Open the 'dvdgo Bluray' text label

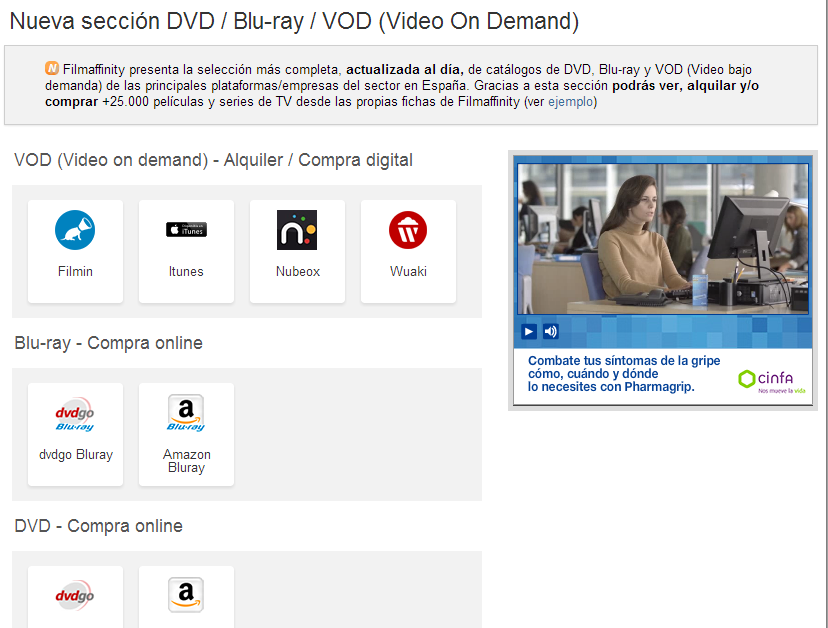[75, 454]
